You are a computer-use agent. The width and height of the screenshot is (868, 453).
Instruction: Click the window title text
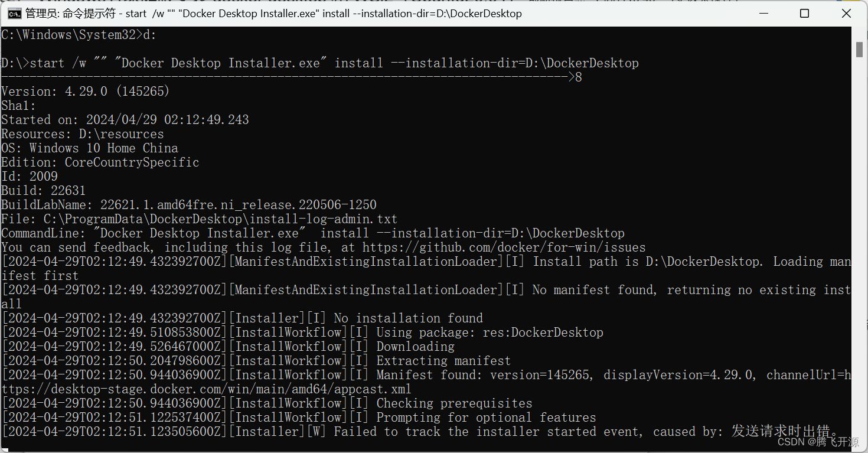[273, 14]
